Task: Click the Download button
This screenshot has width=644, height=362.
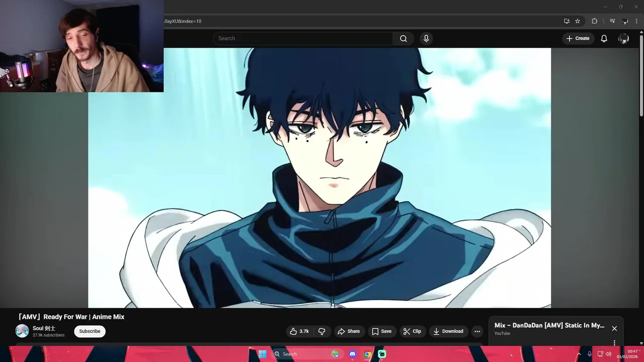Action: pos(448,331)
